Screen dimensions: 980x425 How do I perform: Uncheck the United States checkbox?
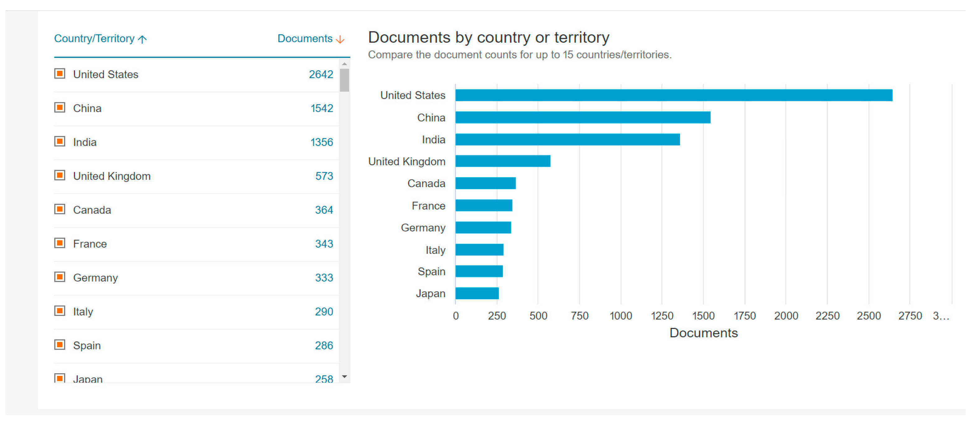tap(60, 73)
